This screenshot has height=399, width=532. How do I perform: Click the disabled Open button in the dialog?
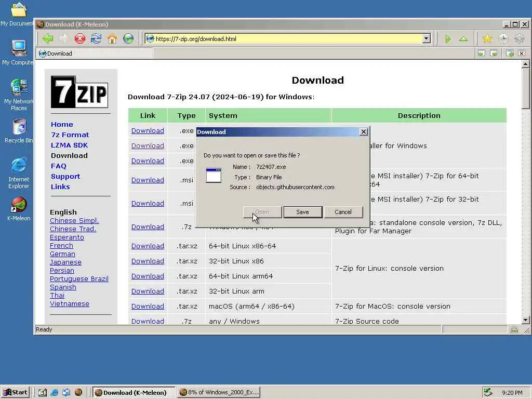coord(262,212)
